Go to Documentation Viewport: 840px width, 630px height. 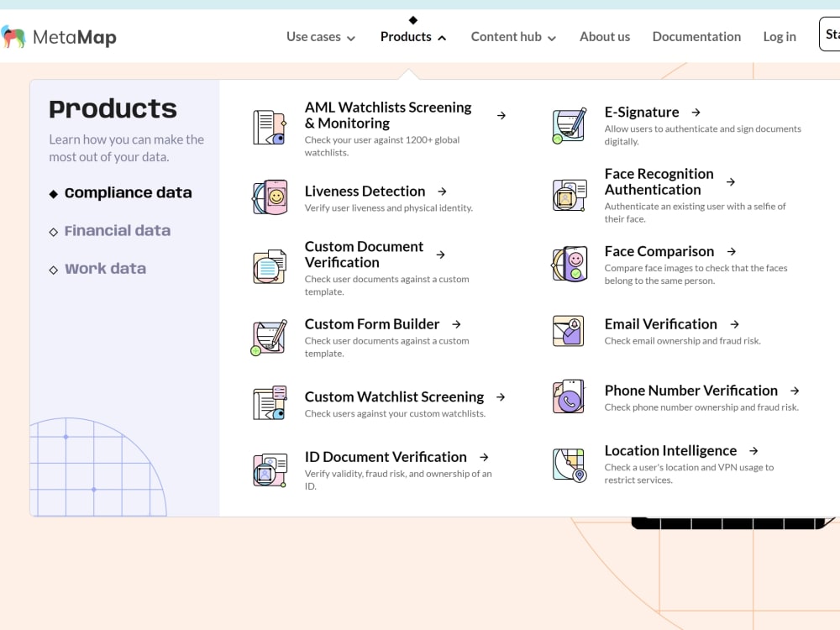click(x=696, y=37)
